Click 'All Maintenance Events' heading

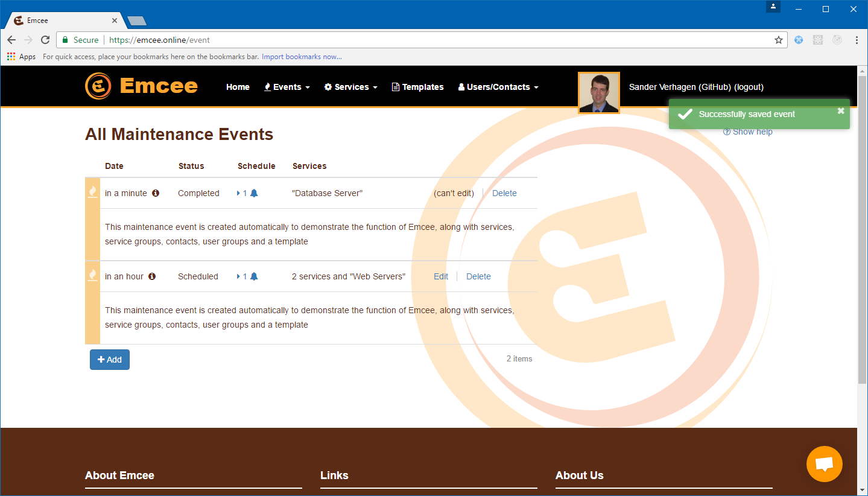[x=179, y=134]
